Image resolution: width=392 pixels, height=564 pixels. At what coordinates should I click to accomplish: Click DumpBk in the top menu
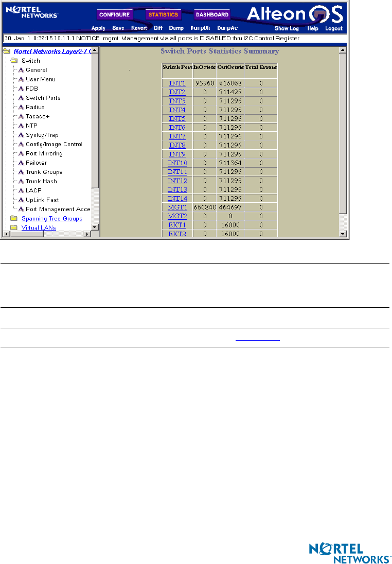200,28
